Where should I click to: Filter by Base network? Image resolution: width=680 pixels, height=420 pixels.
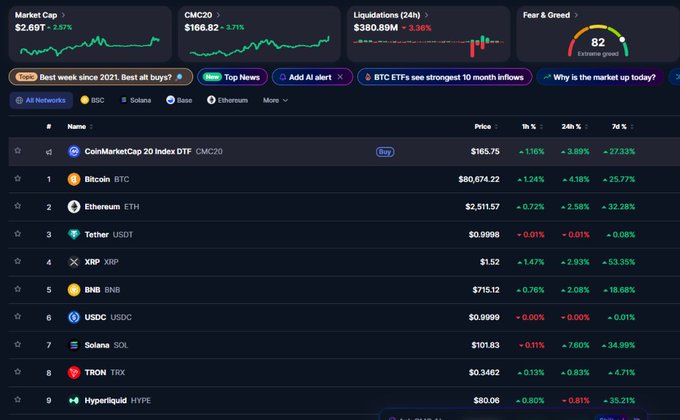pos(179,100)
